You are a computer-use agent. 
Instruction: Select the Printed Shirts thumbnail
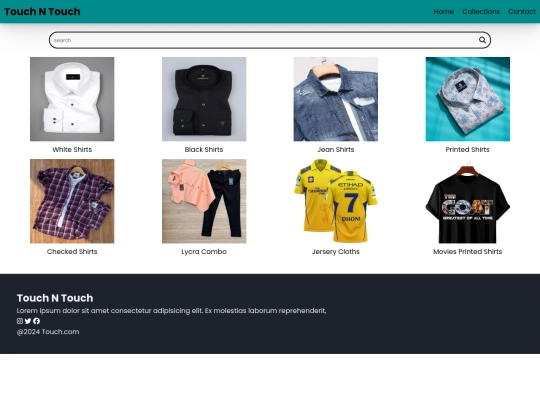click(x=468, y=99)
